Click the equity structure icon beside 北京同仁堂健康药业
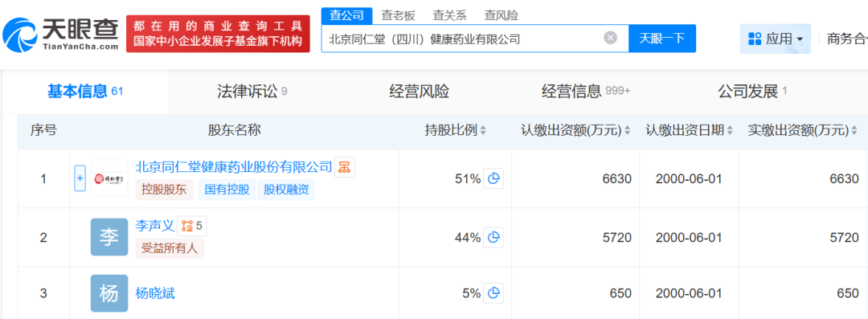Viewport: 868px width, 319px height. pos(345,166)
